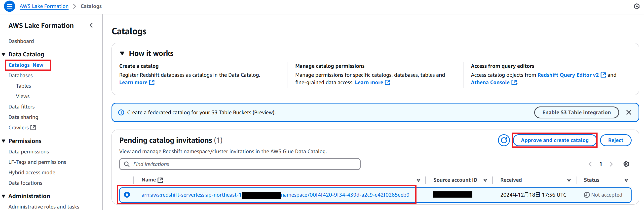Open Dashboard in the side navigation
Image resolution: width=644 pixels, height=210 pixels.
tap(21, 41)
